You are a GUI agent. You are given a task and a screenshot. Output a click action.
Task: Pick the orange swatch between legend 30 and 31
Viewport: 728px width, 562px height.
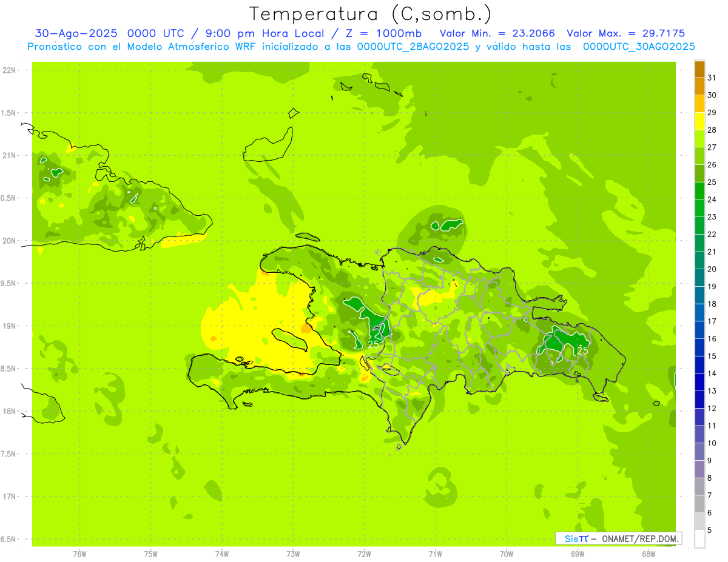coord(699,86)
